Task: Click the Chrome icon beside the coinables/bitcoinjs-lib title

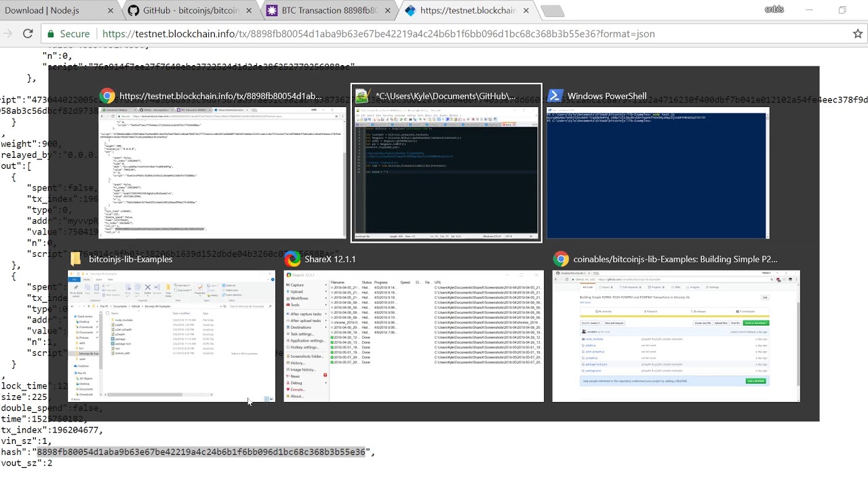Action: click(x=560, y=259)
